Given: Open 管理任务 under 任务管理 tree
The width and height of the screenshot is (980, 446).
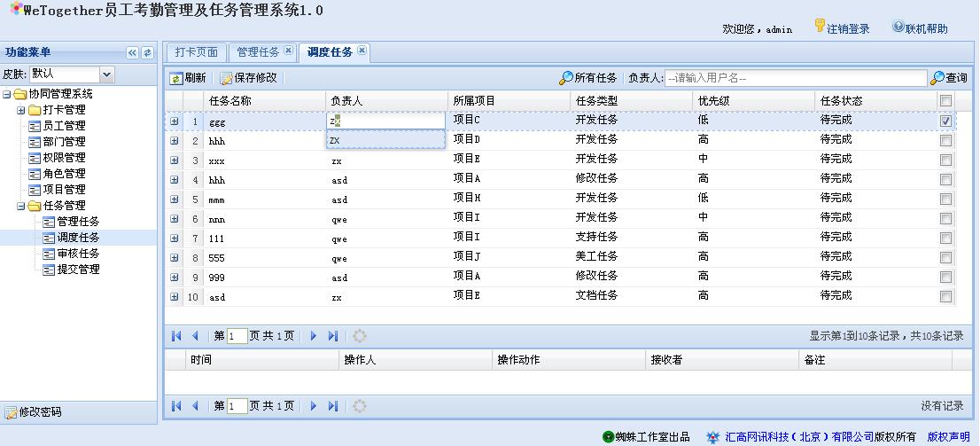Looking at the screenshot, I should [78, 222].
